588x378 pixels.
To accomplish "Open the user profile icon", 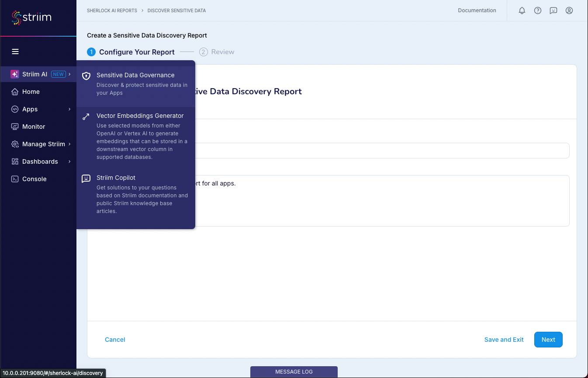I will click(x=569, y=10).
